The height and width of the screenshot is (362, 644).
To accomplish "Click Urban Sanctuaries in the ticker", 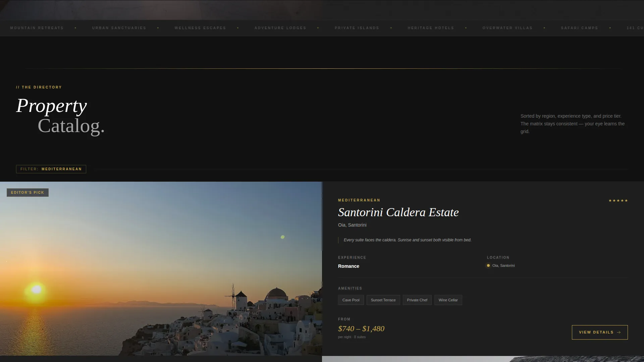I will [119, 28].
